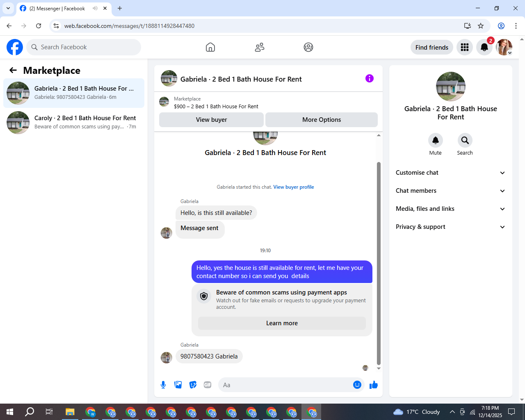Image resolution: width=525 pixels, height=420 pixels.
Task: Mute tab audio speaker icon
Action: click(x=95, y=8)
